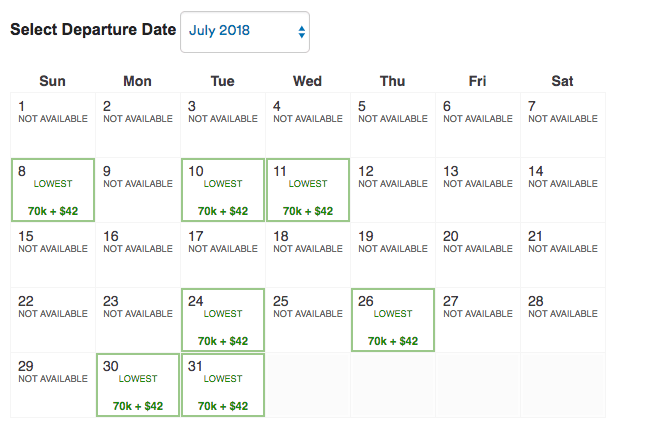This screenshot has width=659, height=436.
Task: Click the unavailable July 25 cell
Action: point(308,320)
